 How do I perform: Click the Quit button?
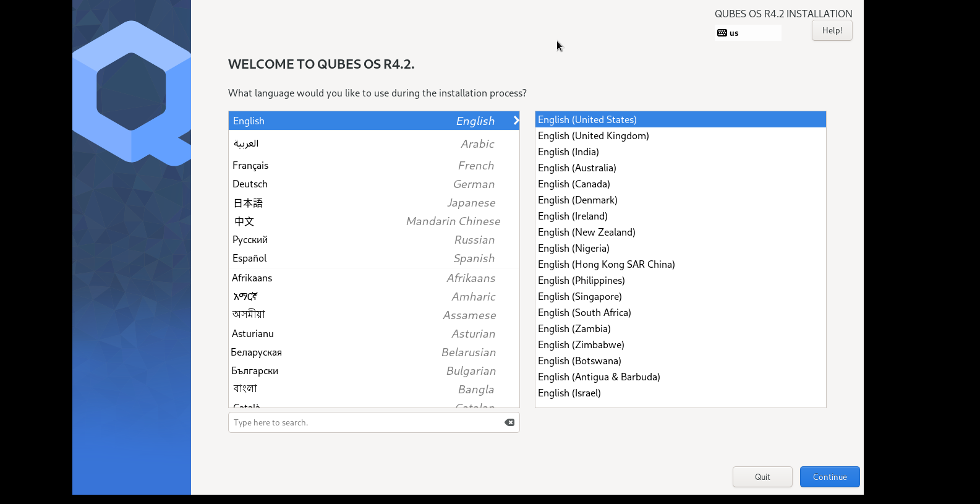tap(762, 477)
